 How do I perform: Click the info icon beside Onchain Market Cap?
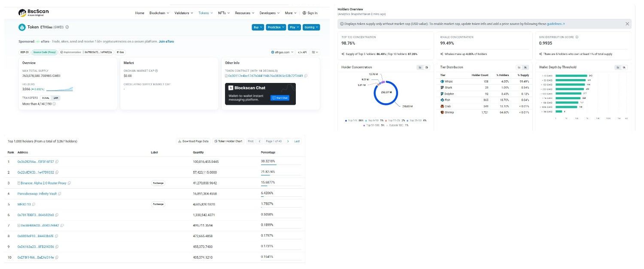(x=156, y=71)
